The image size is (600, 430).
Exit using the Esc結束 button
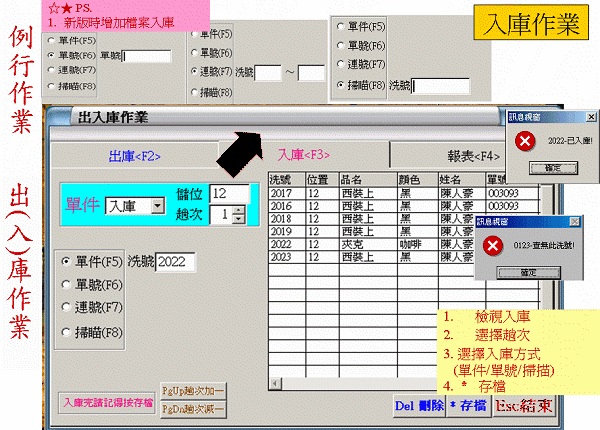tap(523, 406)
